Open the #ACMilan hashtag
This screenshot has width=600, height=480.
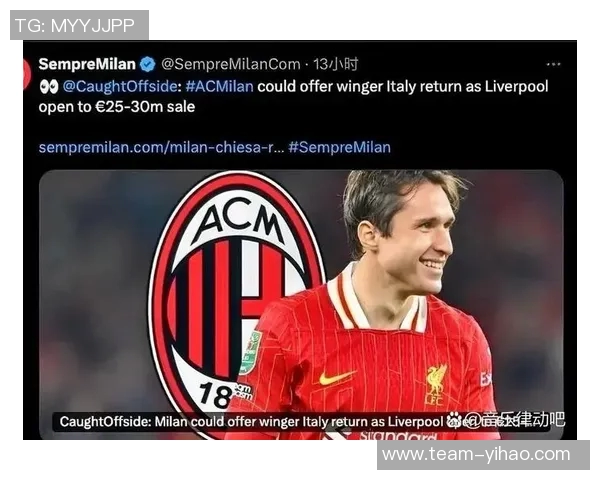(x=219, y=87)
